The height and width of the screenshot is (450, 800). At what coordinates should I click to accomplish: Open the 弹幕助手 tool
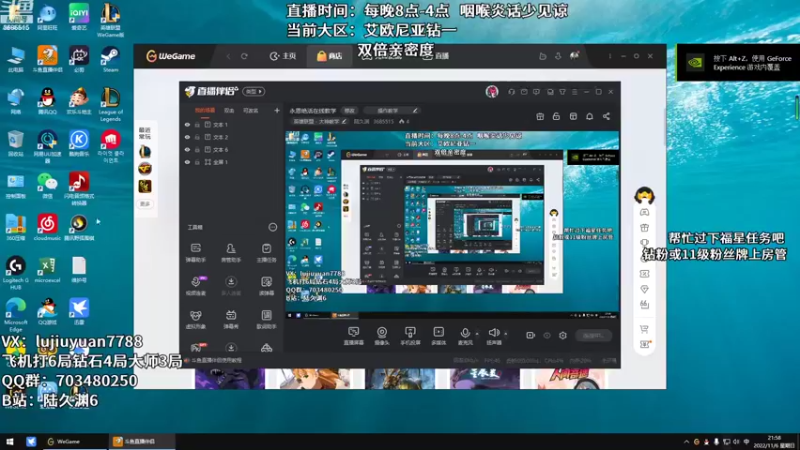pos(195,253)
